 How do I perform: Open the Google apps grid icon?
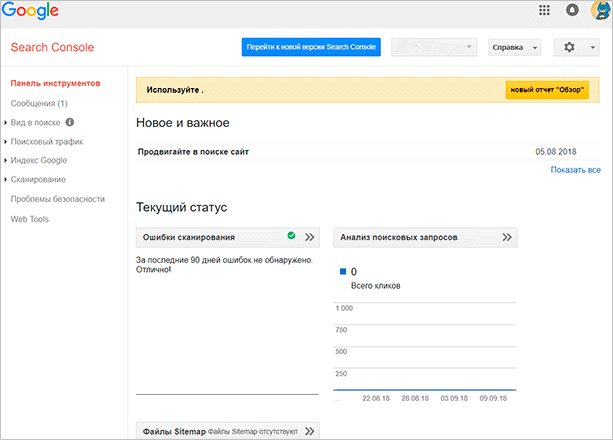tap(544, 11)
